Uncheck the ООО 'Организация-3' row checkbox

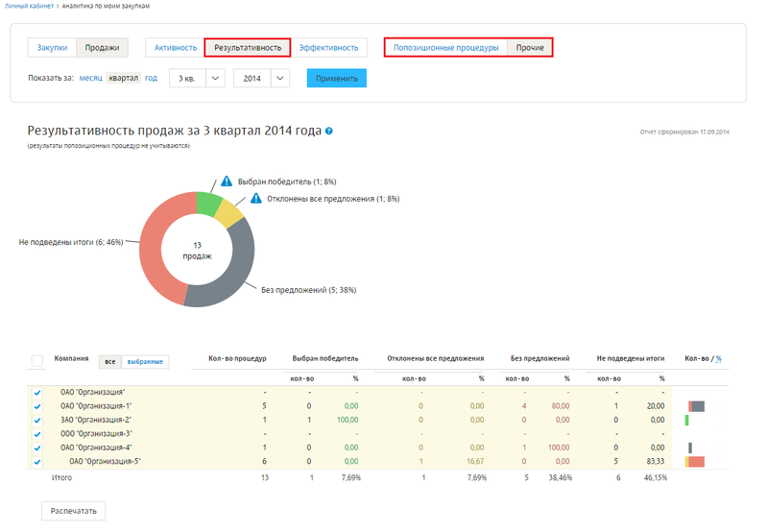pos(37,434)
